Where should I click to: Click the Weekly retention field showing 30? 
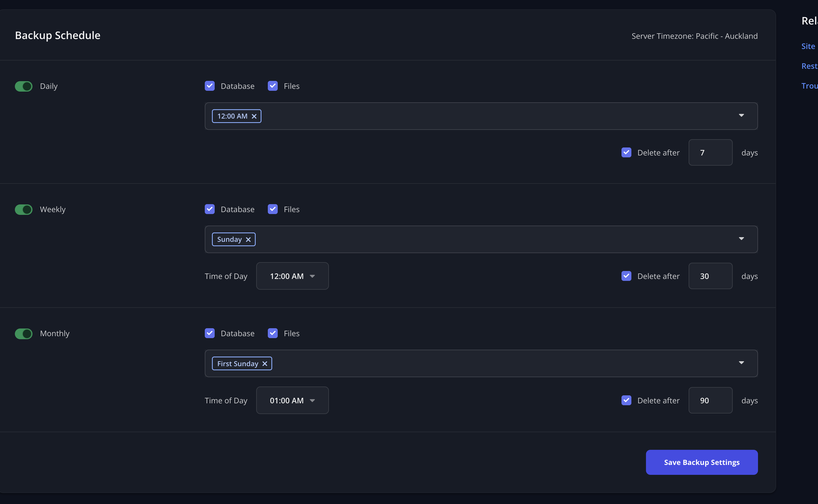click(710, 276)
